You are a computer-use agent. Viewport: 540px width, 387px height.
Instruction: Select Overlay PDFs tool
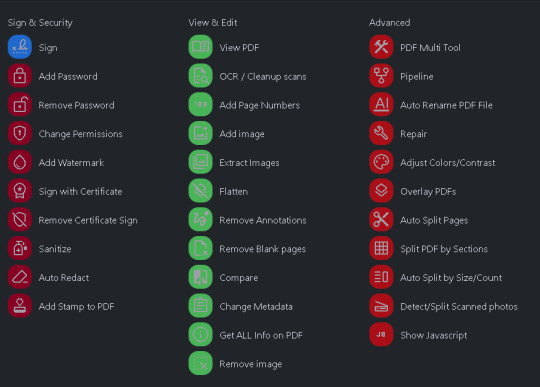coord(428,191)
